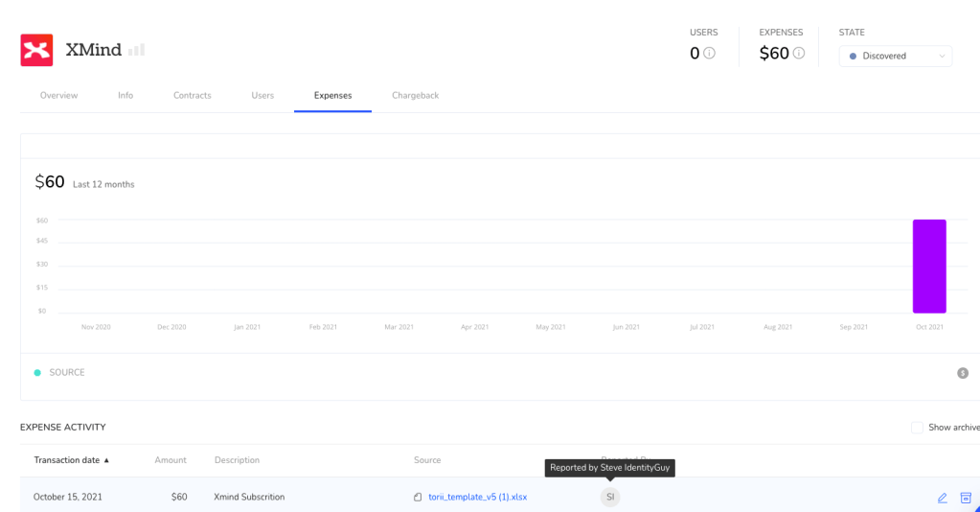Toggle the SOURCE legend indicator
The height and width of the screenshot is (512, 980).
click(38, 372)
